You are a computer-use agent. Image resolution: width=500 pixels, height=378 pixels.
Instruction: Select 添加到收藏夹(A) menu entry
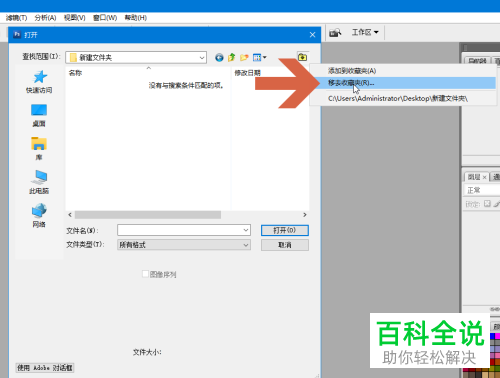[403, 71]
